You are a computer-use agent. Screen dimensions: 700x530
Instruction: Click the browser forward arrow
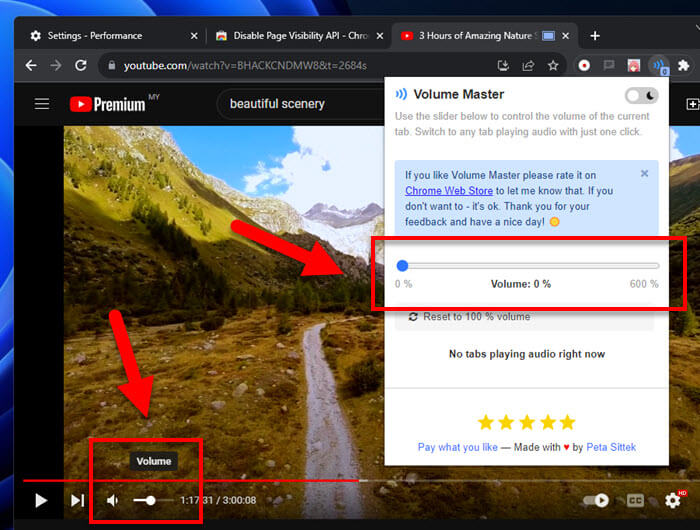coord(56,66)
